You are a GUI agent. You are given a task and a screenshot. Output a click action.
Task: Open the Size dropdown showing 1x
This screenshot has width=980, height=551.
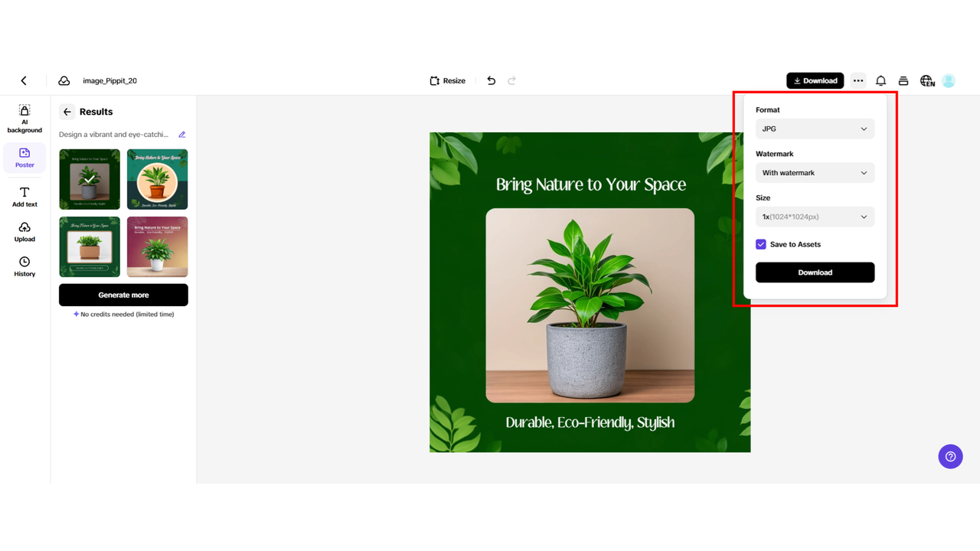[x=815, y=217]
